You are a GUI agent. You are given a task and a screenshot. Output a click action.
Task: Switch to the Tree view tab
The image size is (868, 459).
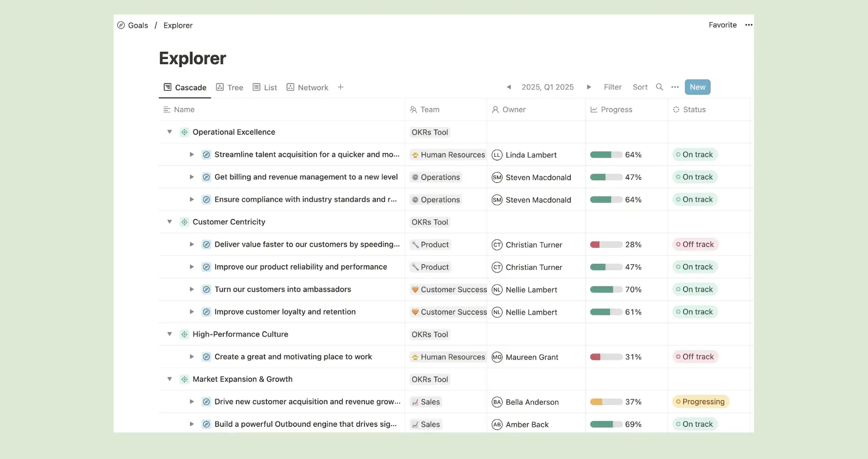230,87
